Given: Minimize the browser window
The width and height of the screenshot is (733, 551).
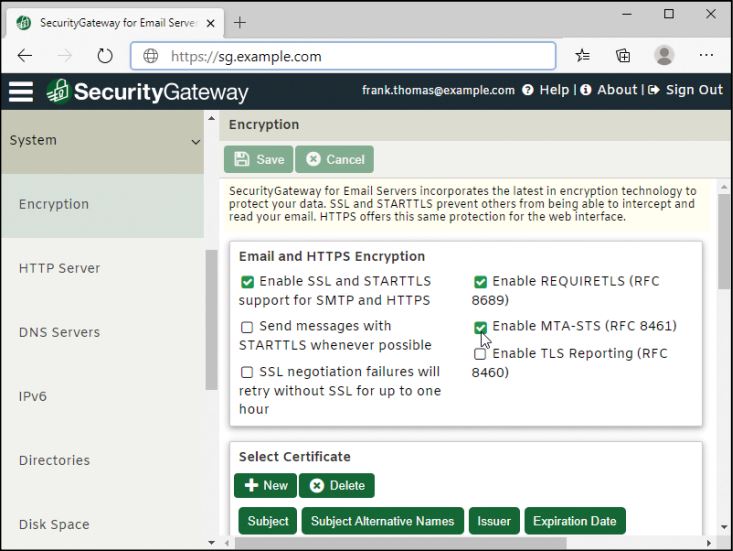Looking at the screenshot, I should 627,14.
